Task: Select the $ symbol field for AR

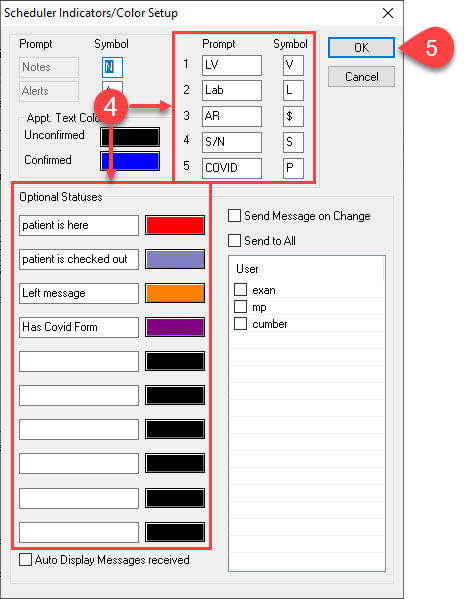Action: click(293, 117)
